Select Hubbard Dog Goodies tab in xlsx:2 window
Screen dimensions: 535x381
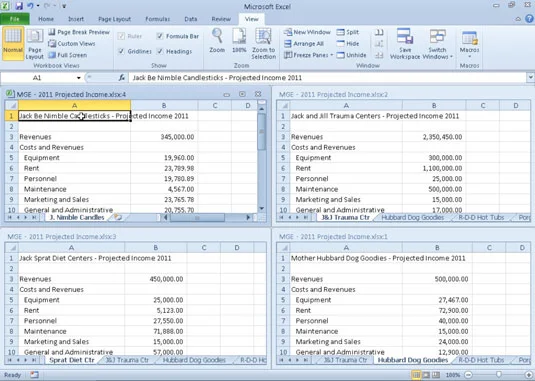tap(413, 217)
